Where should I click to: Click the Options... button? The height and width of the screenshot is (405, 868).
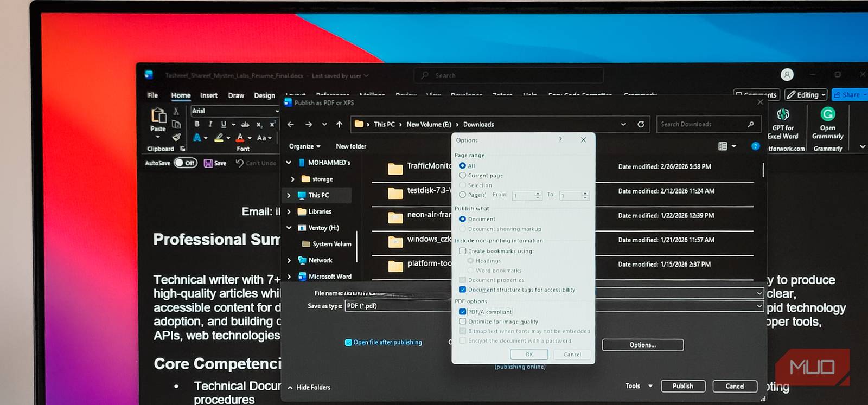click(643, 345)
